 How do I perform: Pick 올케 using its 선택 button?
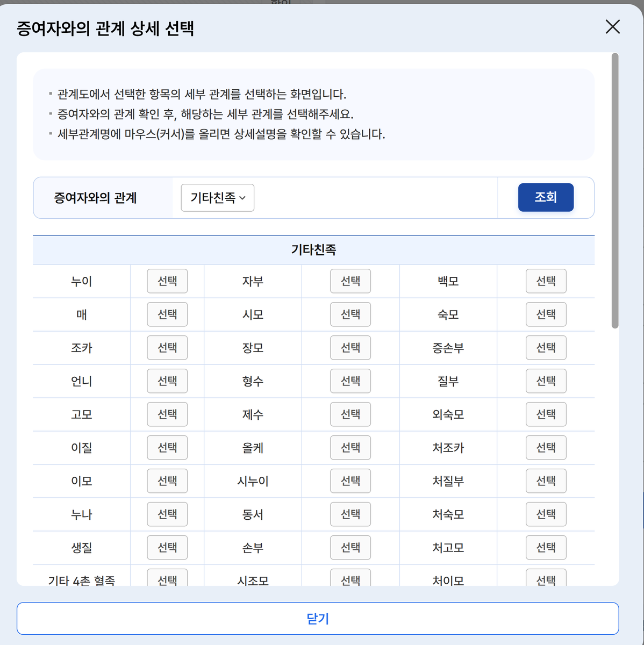(x=350, y=448)
